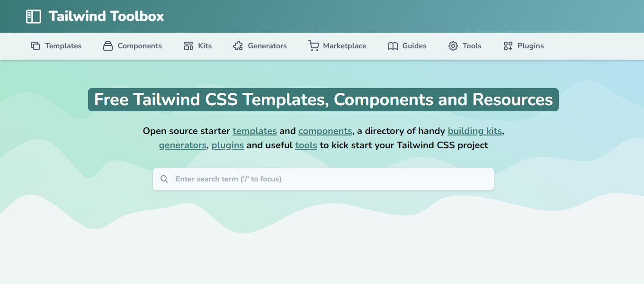Follow the 'templates' link in description
The width and height of the screenshot is (644, 288).
coord(255,131)
